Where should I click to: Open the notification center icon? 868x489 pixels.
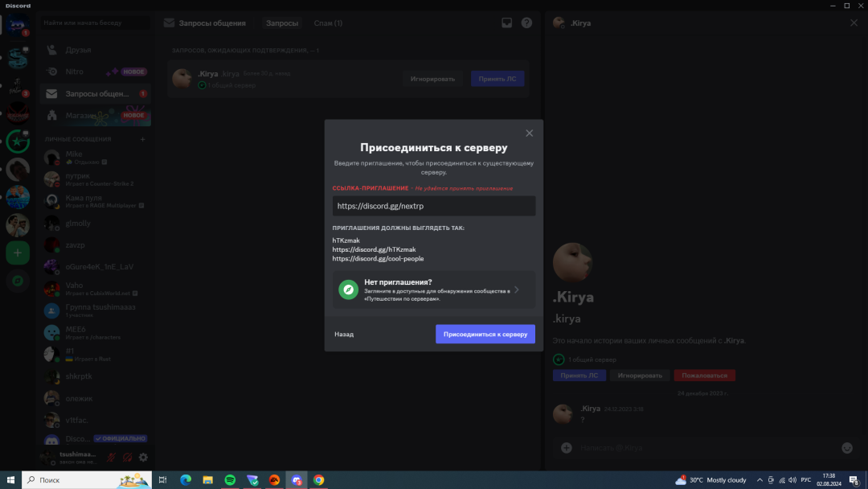854,480
